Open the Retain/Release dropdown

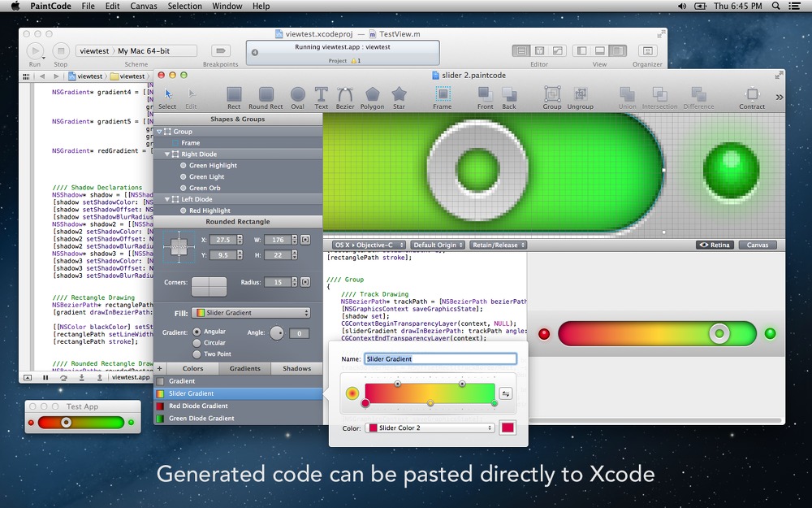click(x=499, y=245)
